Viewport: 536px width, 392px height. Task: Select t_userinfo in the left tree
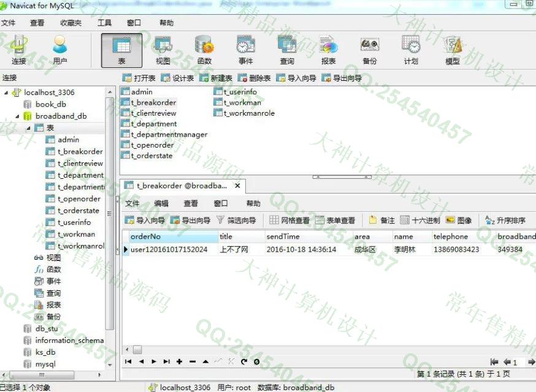[x=74, y=222]
